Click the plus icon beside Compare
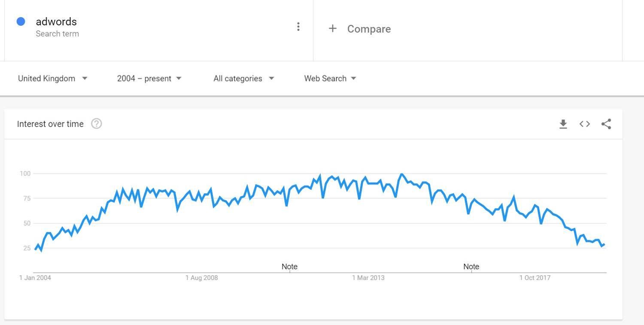 (332, 28)
